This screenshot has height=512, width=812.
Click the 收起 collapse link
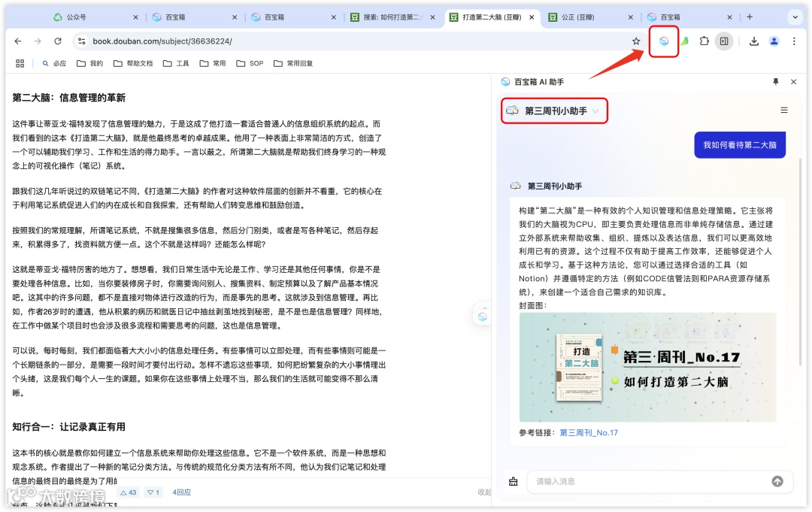(x=484, y=492)
